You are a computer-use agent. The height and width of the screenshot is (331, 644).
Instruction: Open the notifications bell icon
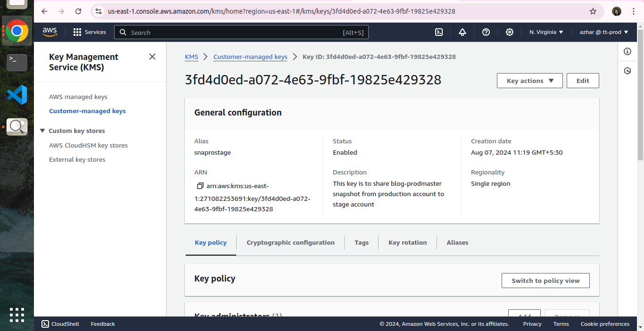coord(462,32)
